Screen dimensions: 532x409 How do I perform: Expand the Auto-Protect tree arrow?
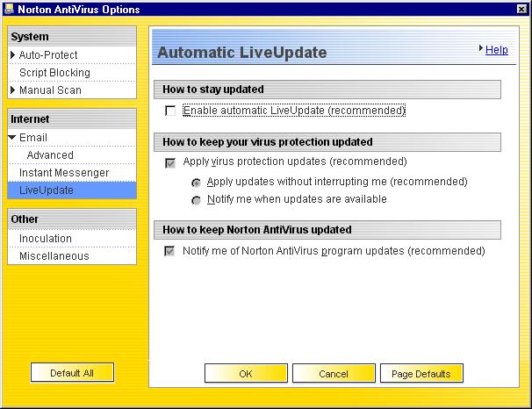(13, 55)
